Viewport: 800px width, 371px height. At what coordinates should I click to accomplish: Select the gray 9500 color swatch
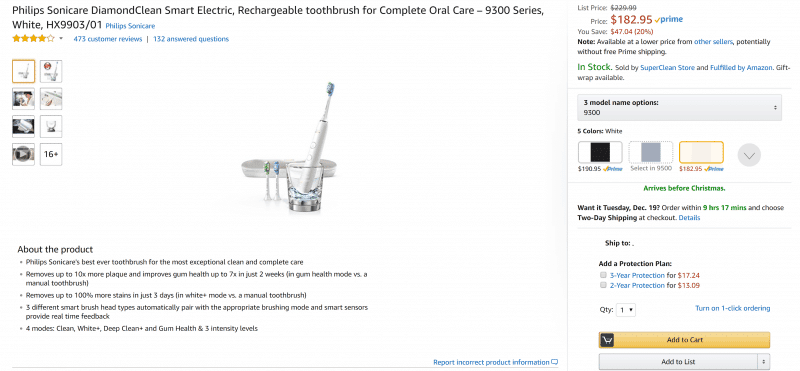(x=650, y=152)
